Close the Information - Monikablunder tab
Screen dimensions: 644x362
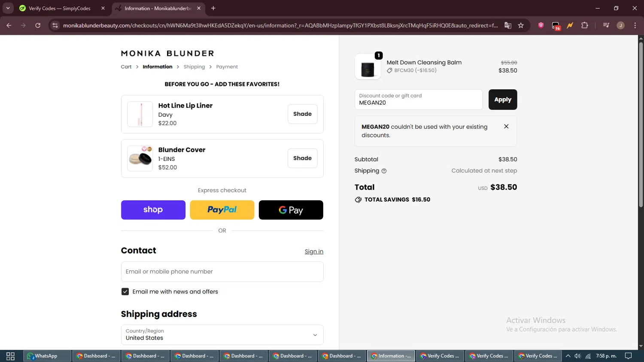pyautogui.click(x=199, y=8)
